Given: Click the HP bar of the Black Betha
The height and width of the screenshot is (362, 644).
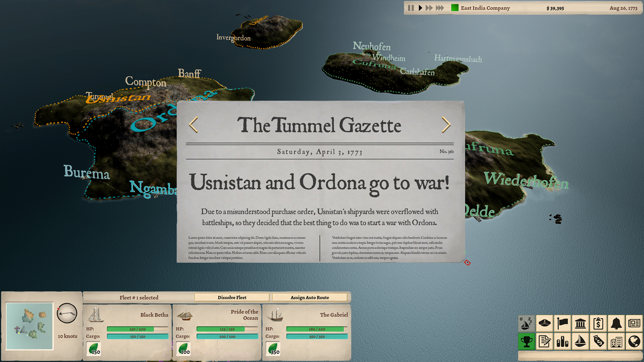Looking at the screenshot, I should click(138, 329).
